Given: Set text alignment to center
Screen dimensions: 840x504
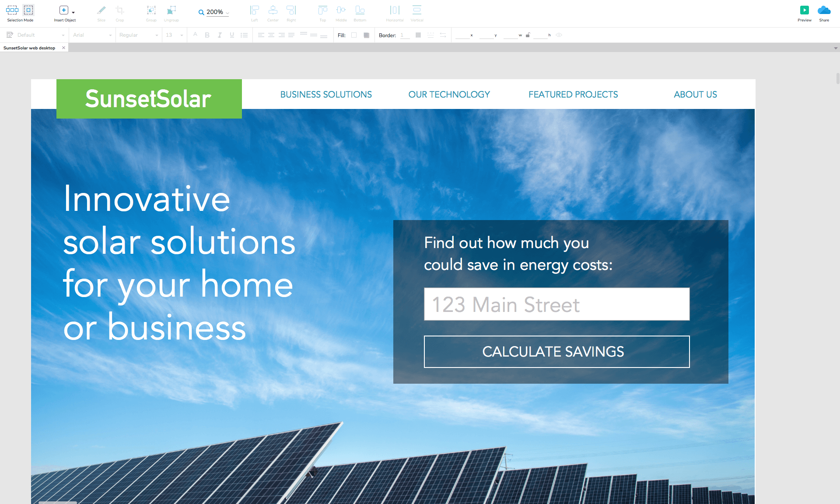Looking at the screenshot, I should (x=271, y=35).
